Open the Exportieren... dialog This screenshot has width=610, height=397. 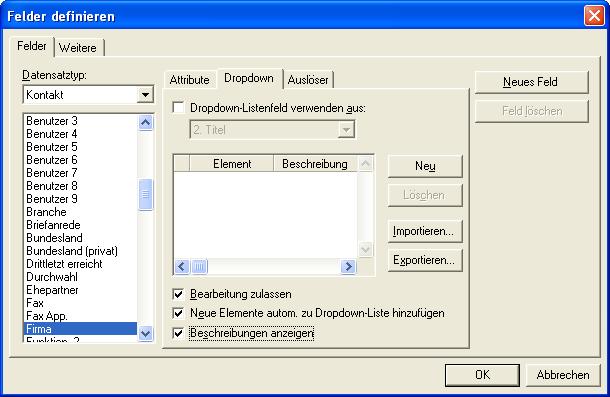(425, 260)
